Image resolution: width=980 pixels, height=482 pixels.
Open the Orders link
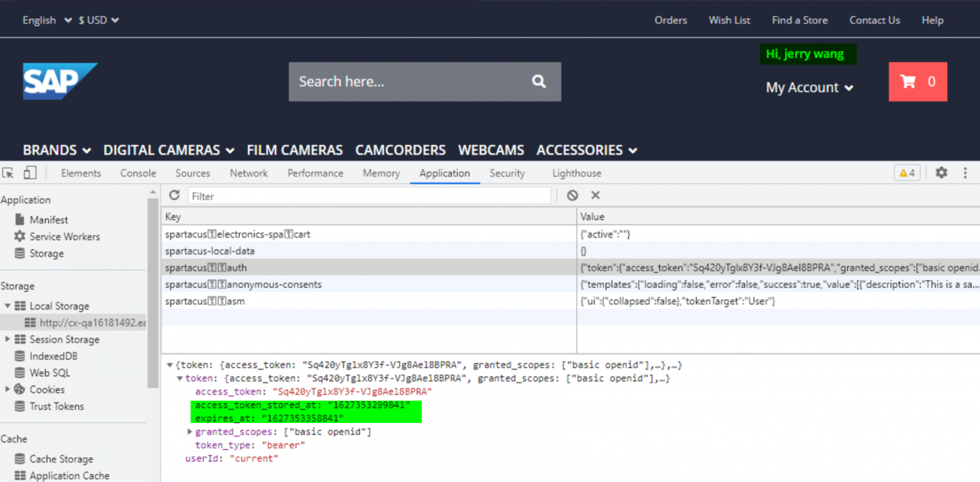click(x=671, y=20)
